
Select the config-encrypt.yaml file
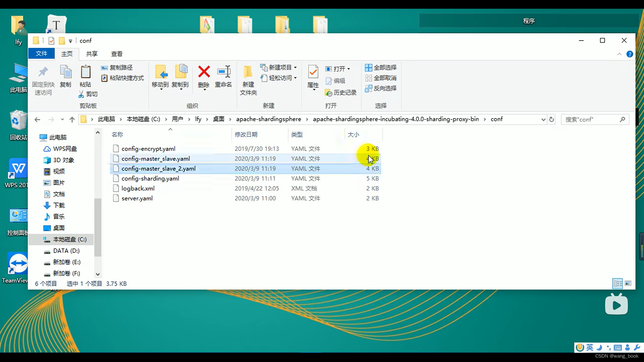pyautogui.click(x=246, y=148)
